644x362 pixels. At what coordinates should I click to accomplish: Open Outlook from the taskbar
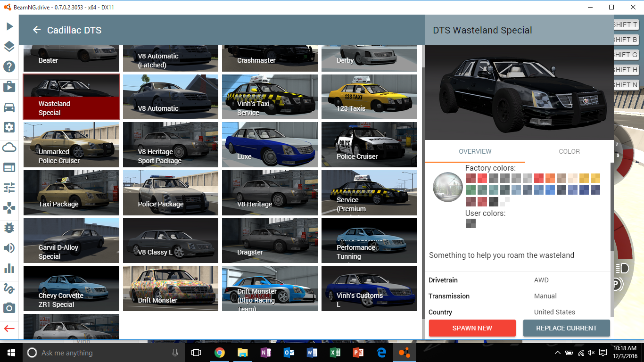click(289, 353)
